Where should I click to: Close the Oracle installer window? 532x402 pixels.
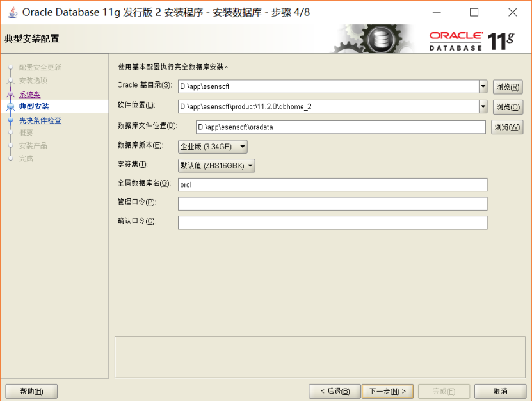513,12
